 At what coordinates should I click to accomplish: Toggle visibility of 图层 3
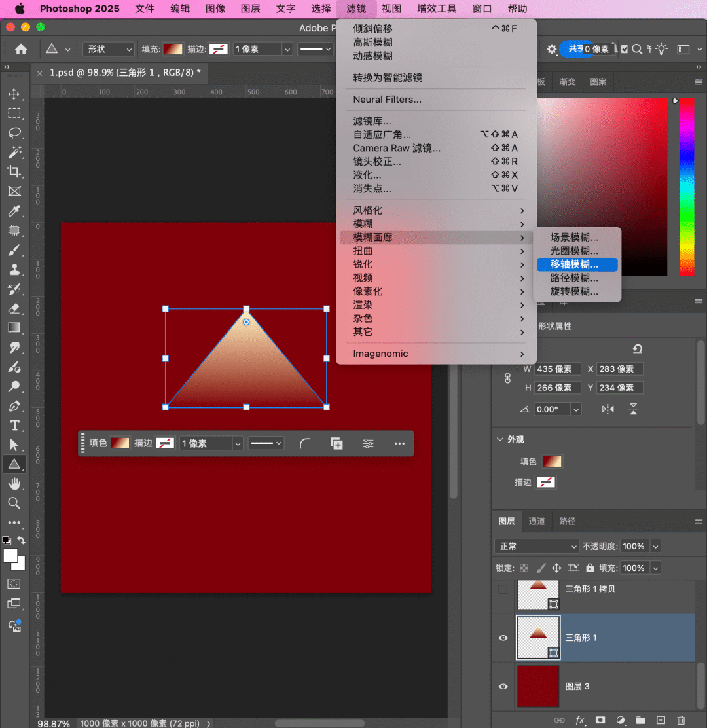[503, 686]
